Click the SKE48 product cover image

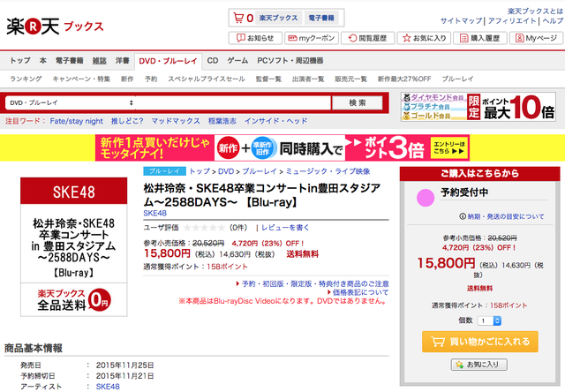point(74,247)
